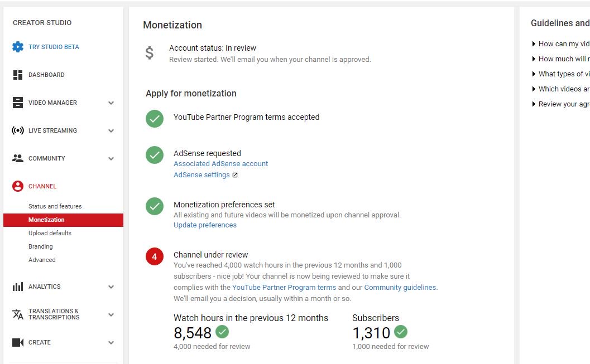This screenshot has height=364, width=590.
Task: Click the dollar sign account status icon
Action: pos(150,53)
